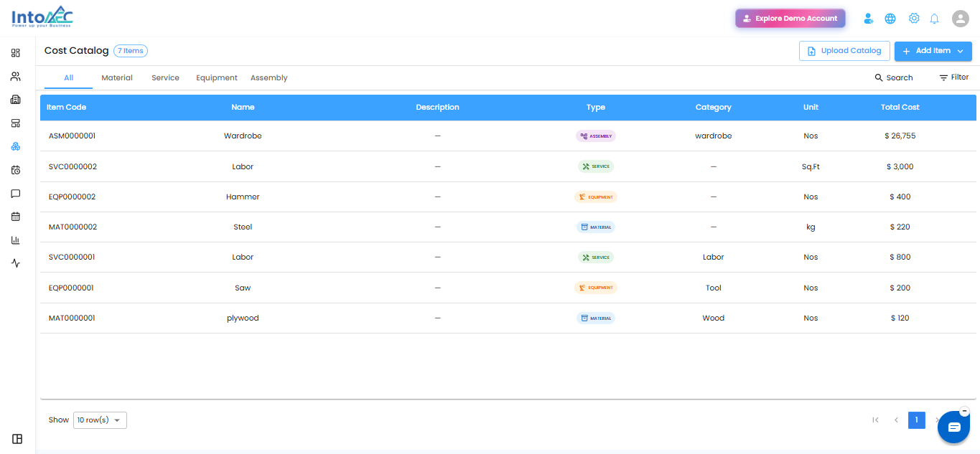Image resolution: width=980 pixels, height=454 pixels.
Task: Click the Sq.Ft unit cell
Action: click(x=811, y=166)
